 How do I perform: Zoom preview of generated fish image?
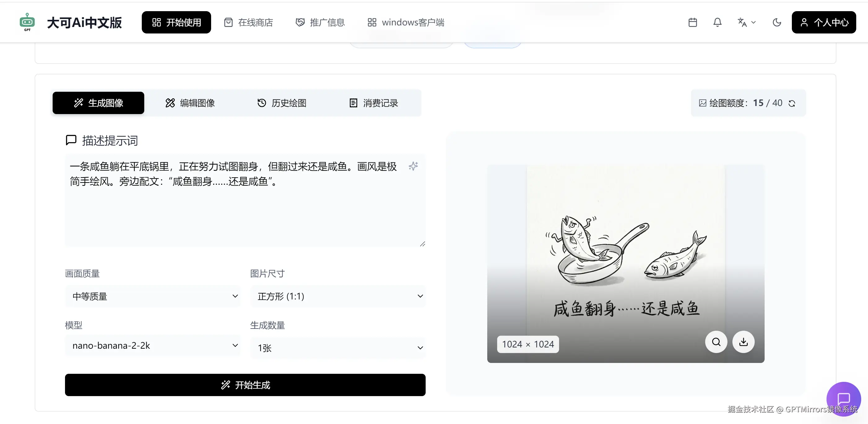click(x=716, y=342)
